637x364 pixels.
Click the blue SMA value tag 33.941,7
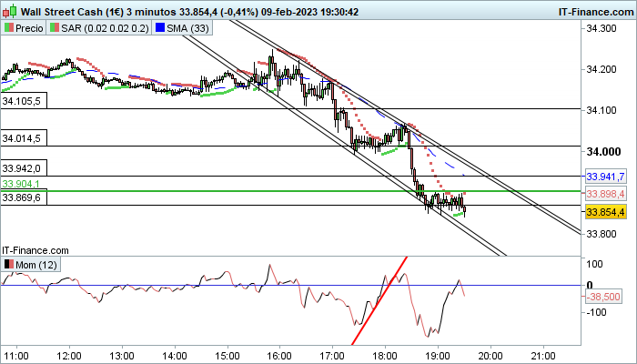point(605,177)
